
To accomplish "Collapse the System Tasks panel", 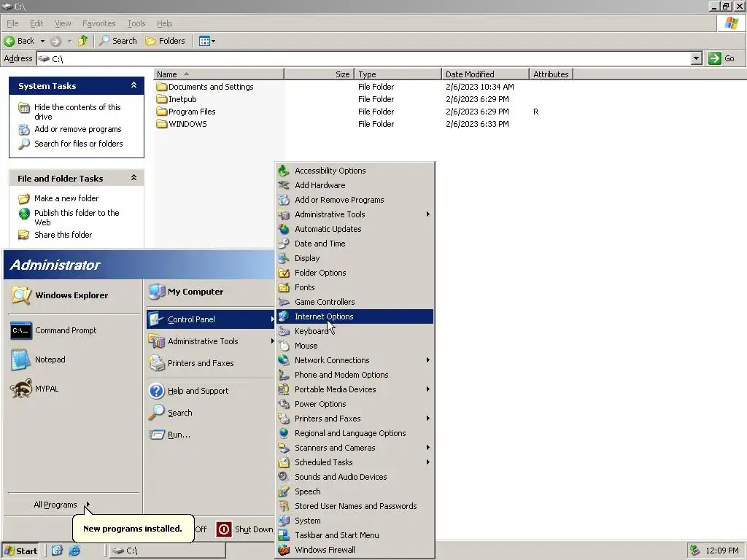I will click(134, 85).
